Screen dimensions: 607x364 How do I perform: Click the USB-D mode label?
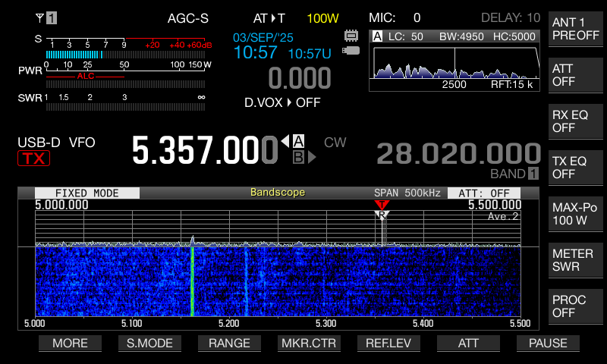click(39, 143)
